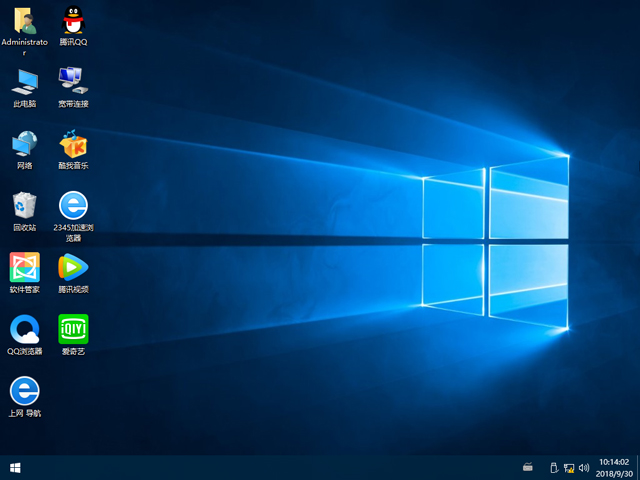The width and height of the screenshot is (640, 480).
Task: Open the touch keyboard tray icon
Action: coord(528,467)
